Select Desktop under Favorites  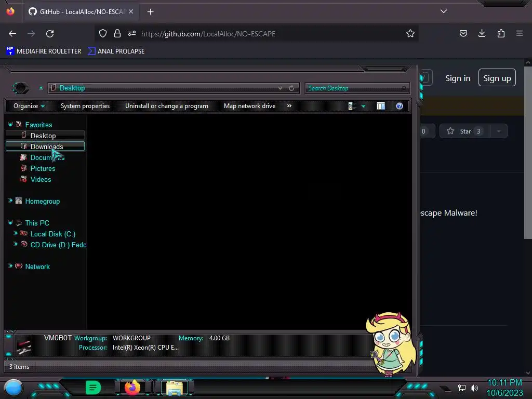[45, 136]
